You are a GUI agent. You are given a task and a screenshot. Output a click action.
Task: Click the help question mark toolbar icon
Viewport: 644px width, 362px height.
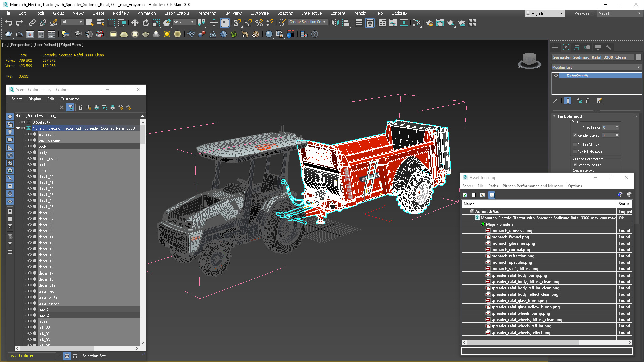click(314, 34)
